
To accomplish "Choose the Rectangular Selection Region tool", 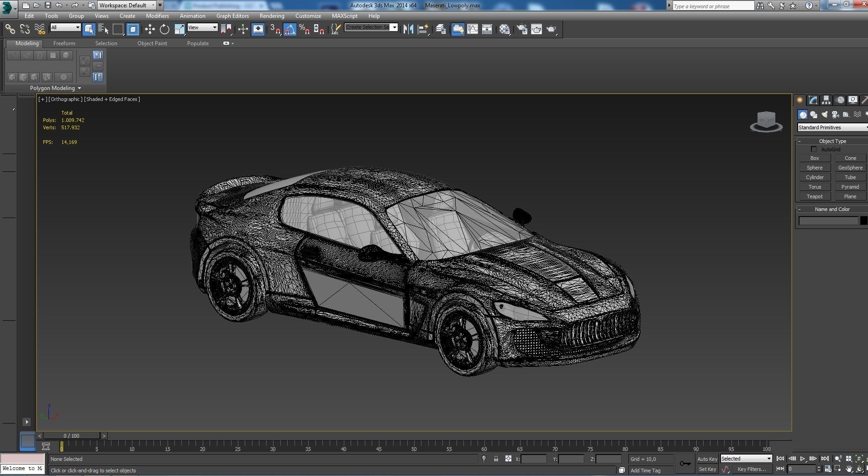I will pyautogui.click(x=118, y=29).
